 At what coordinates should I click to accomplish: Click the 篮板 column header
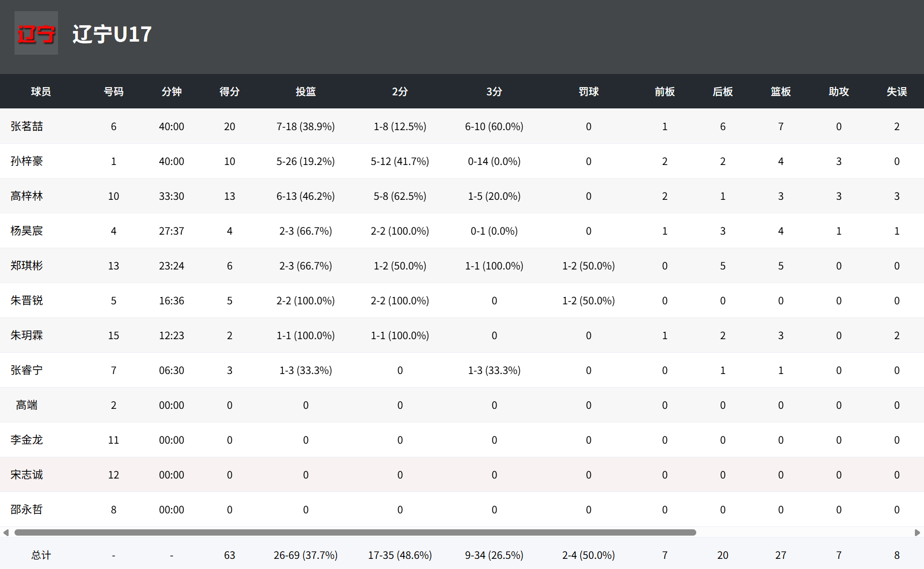[x=780, y=91]
